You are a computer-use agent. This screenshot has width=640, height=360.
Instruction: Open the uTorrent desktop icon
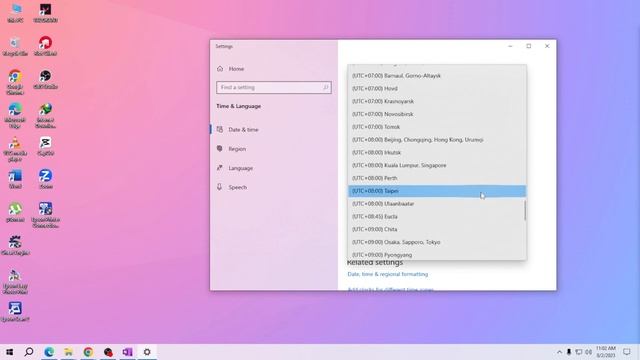coord(16,212)
